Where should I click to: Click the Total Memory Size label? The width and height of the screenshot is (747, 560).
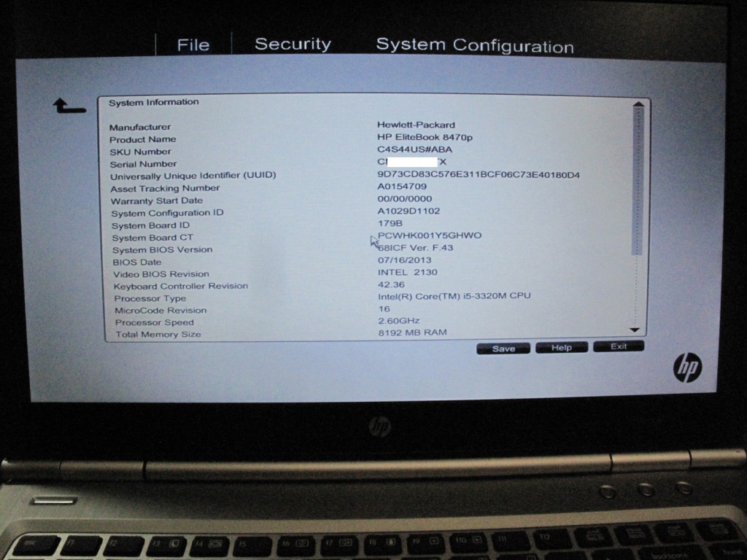pyautogui.click(x=158, y=335)
